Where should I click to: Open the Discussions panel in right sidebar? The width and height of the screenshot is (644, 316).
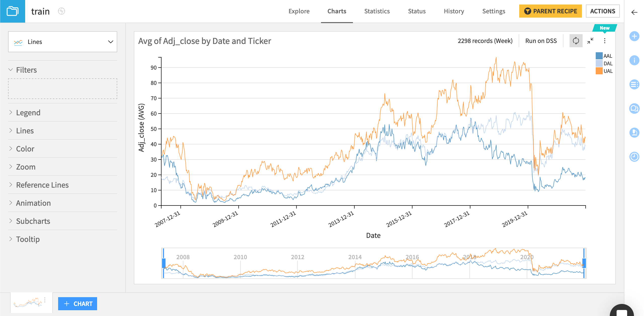pyautogui.click(x=634, y=109)
